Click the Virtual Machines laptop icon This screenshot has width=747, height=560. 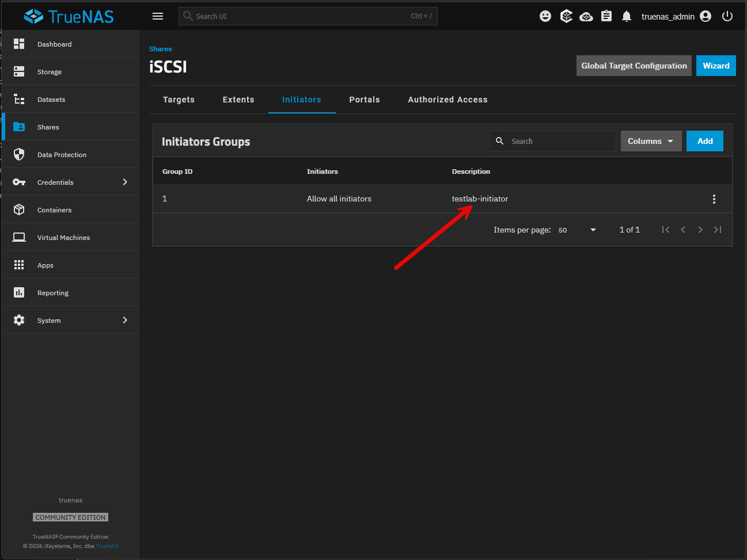19,237
